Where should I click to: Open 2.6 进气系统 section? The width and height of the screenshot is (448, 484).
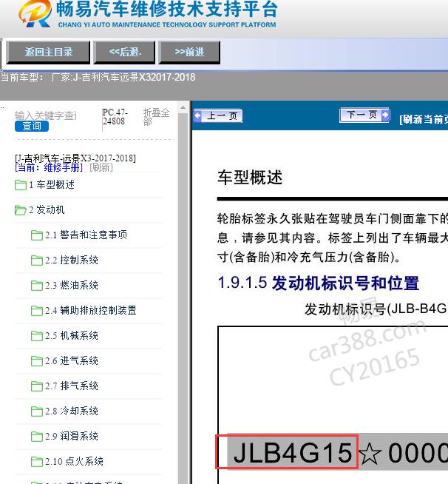click(72, 361)
